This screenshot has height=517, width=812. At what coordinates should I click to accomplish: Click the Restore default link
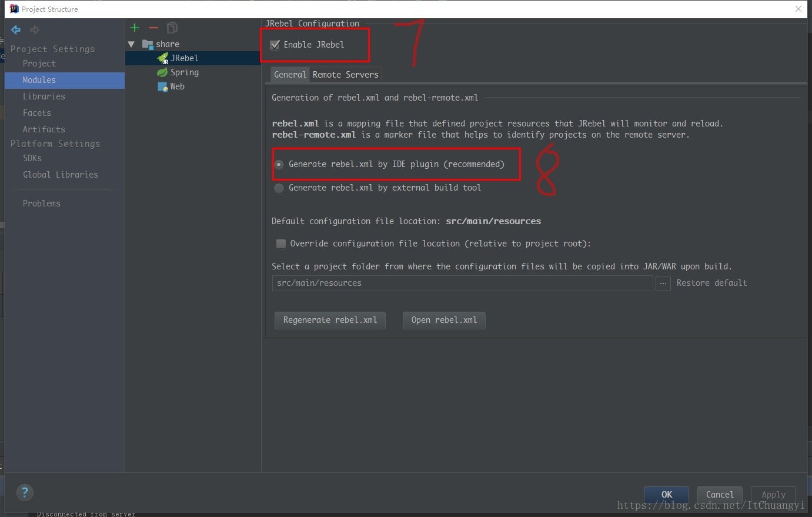click(x=711, y=283)
